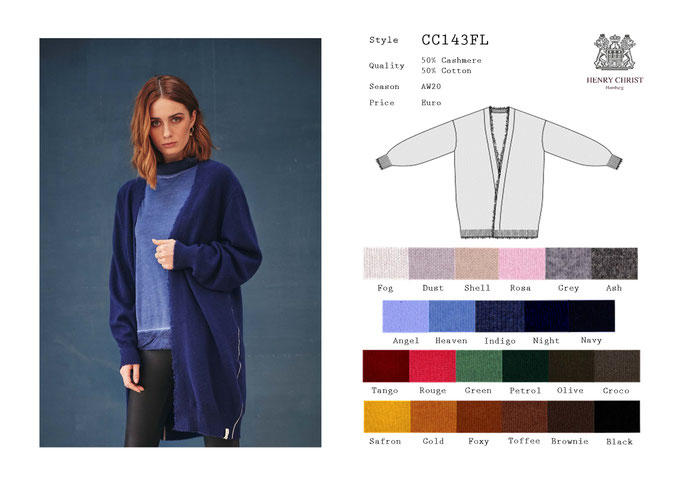Select the Tango dark red swatch
682x482 pixels.
386,366
